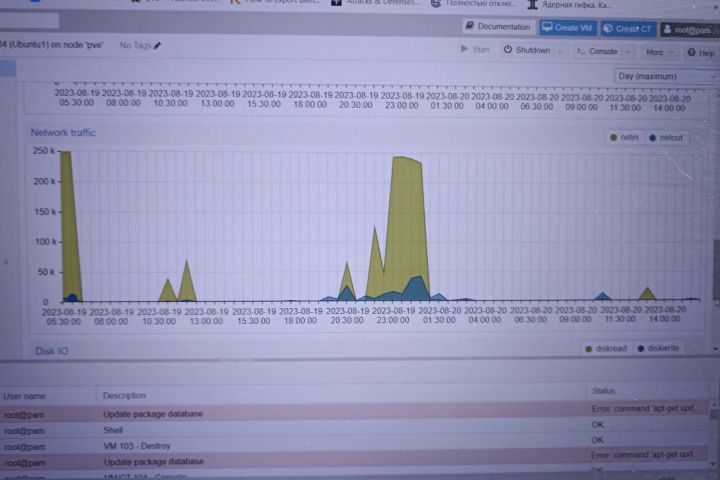Click OK status of the Shell row
The height and width of the screenshot is (480, 720).
click(597, 424)
